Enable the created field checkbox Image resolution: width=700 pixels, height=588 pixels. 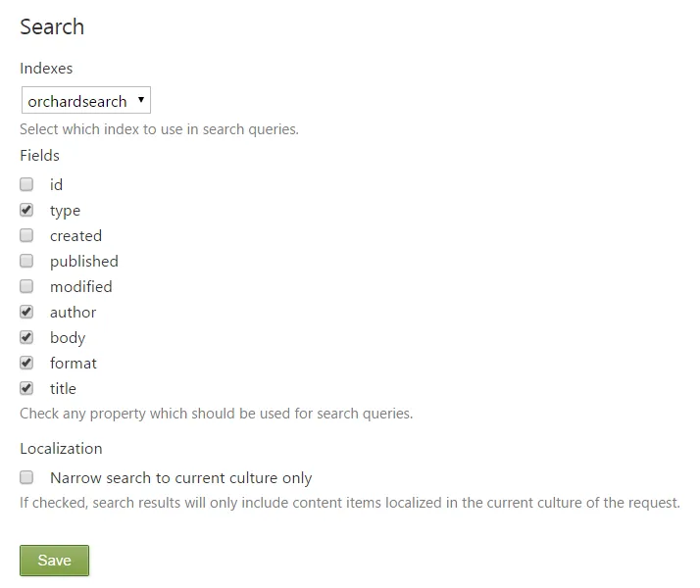pos(27,235)
